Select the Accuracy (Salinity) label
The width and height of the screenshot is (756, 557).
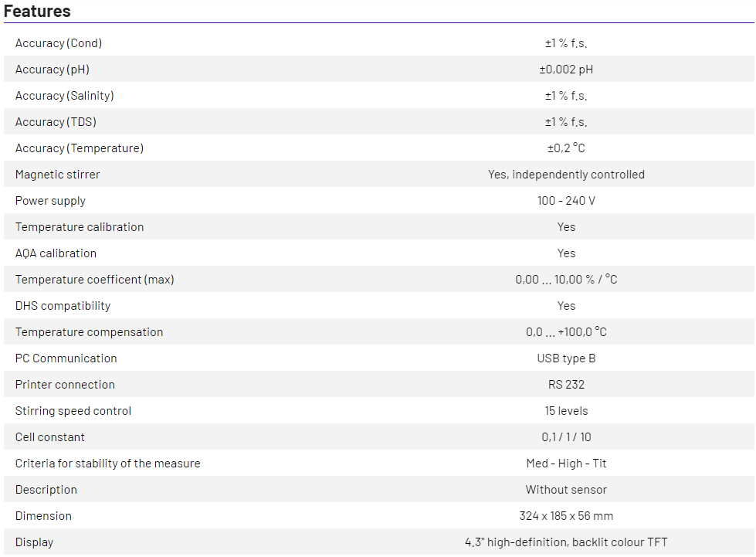coord(64,96)
